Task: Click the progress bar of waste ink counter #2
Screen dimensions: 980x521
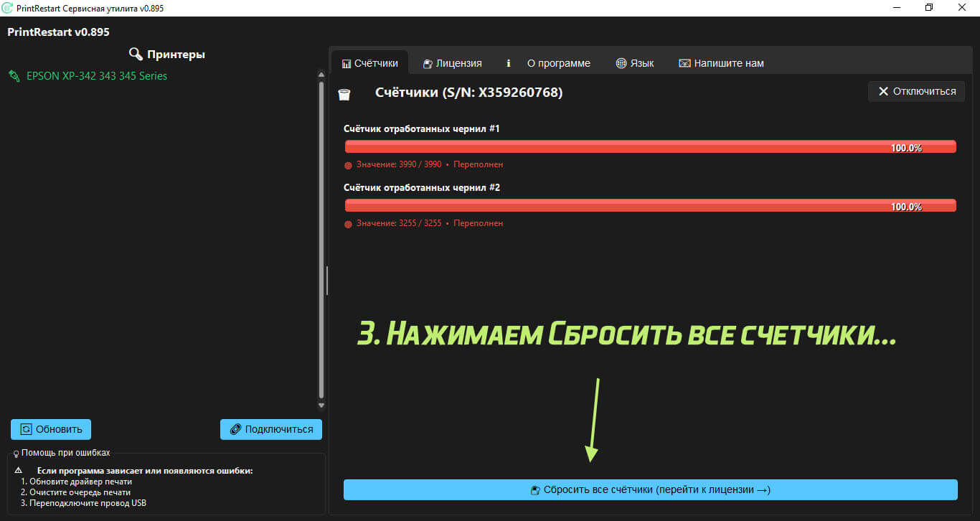Action: (651, 205)
